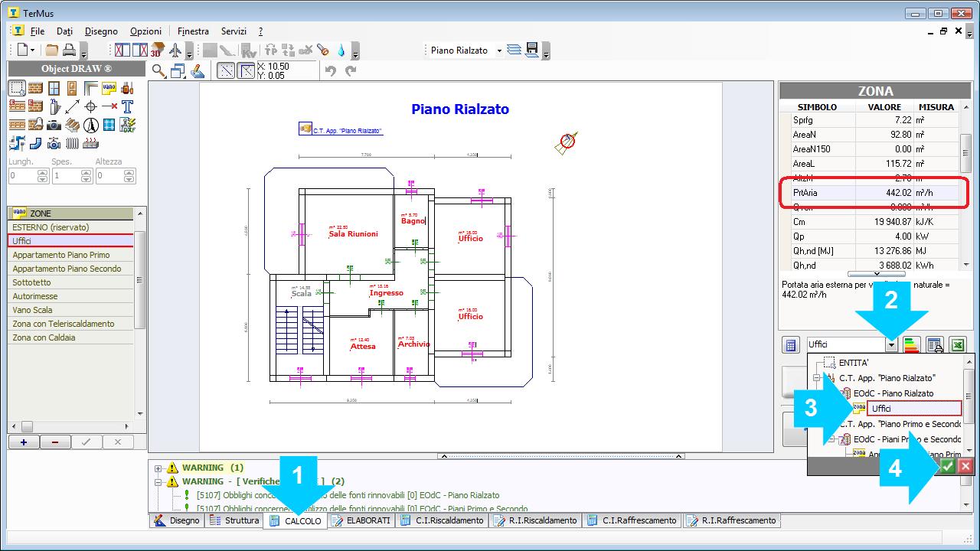Open the Disegno menu

coord(101,31)
